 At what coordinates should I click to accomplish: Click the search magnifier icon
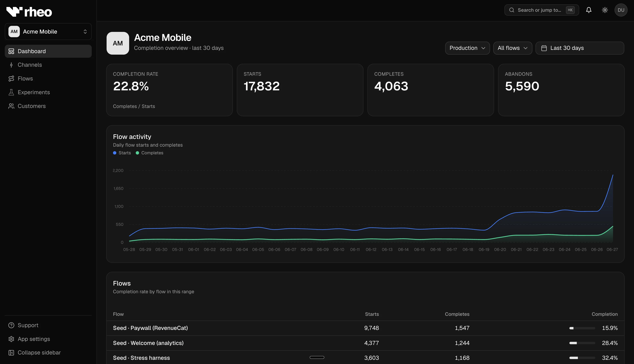pyautogui.click(x=512, y=10)
